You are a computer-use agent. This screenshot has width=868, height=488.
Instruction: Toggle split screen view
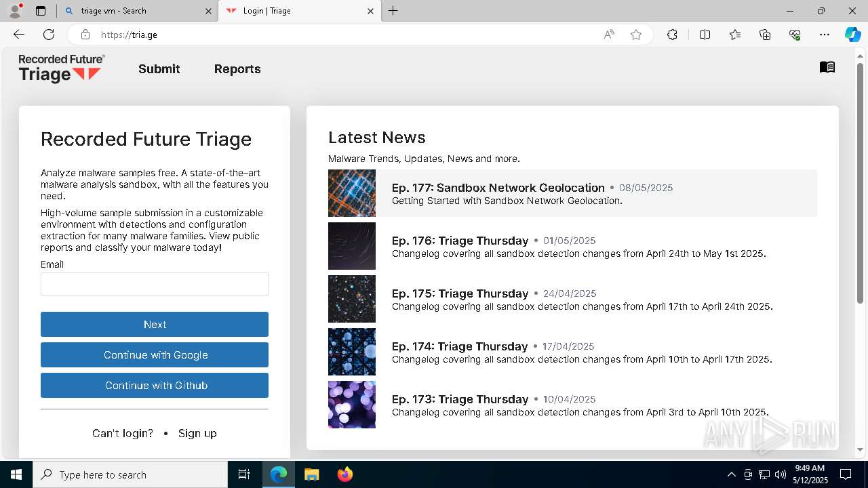point(705,35)
